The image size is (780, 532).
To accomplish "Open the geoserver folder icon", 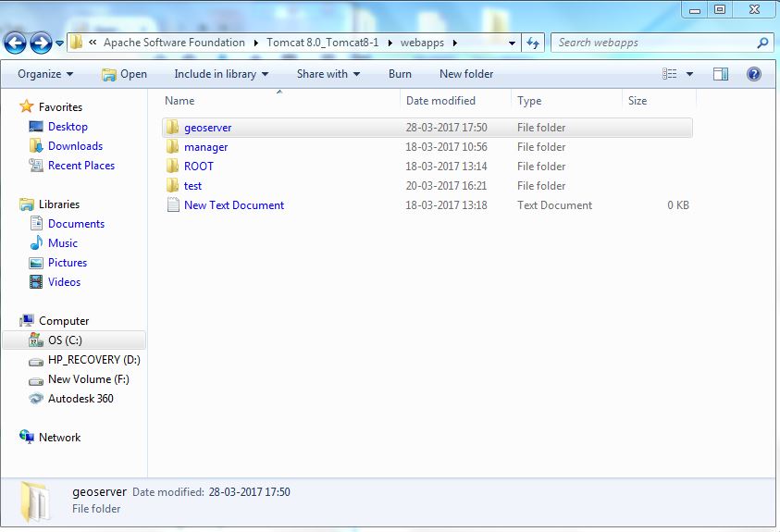I will point(172,128).
